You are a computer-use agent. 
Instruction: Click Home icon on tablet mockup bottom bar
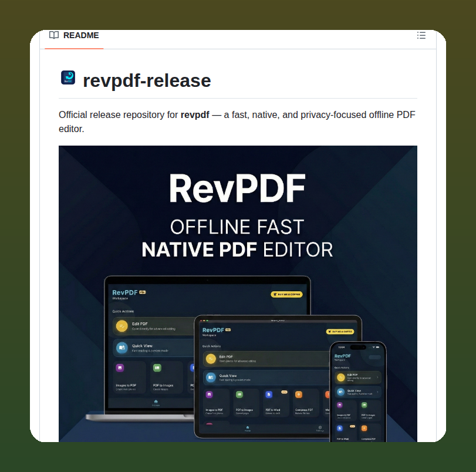point(248,429)
